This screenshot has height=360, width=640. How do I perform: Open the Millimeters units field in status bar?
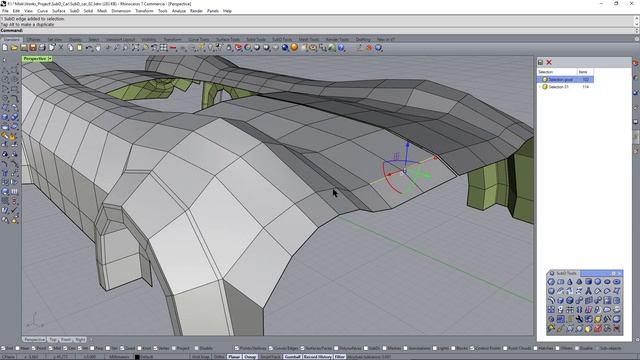[x=119, y=357]
